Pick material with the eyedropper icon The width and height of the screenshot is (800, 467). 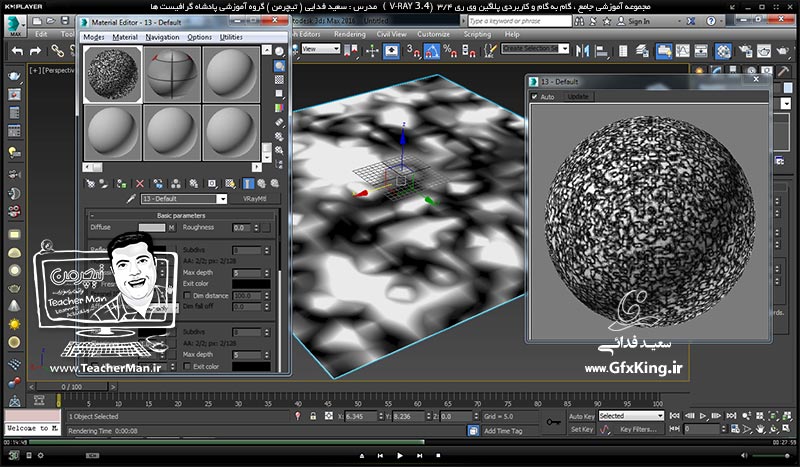coord(131,199)
